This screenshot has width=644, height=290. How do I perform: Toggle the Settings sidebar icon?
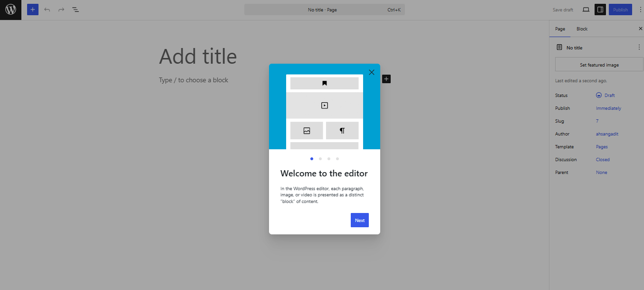coord(600,10)
